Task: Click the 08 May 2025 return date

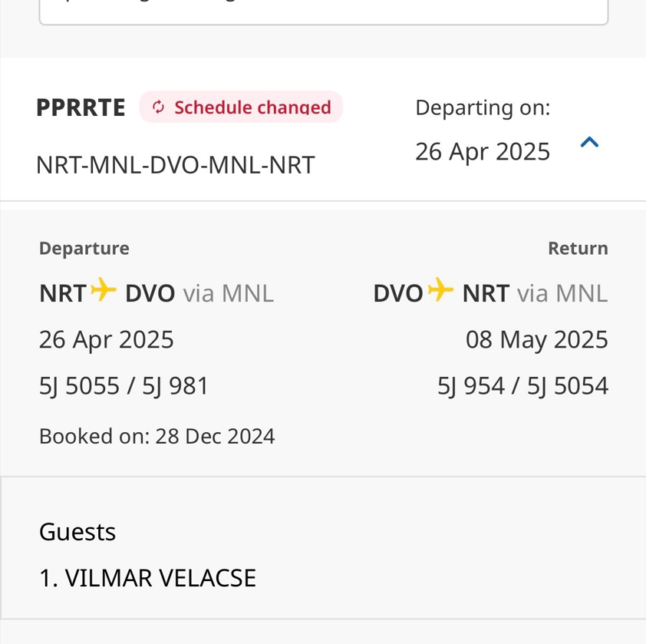Action: 536,339
